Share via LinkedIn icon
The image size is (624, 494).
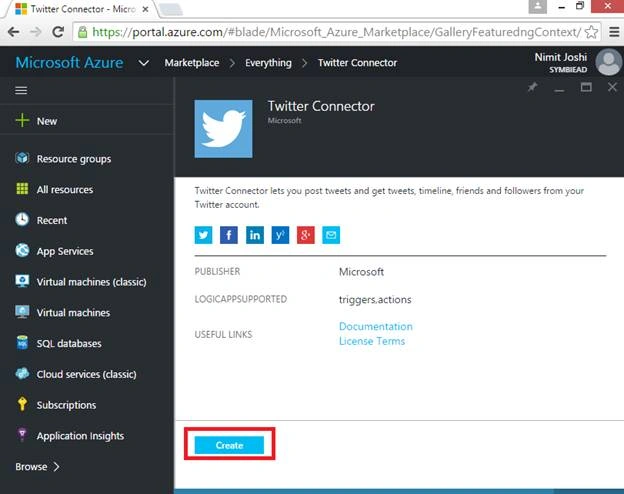tap(255, 235)
